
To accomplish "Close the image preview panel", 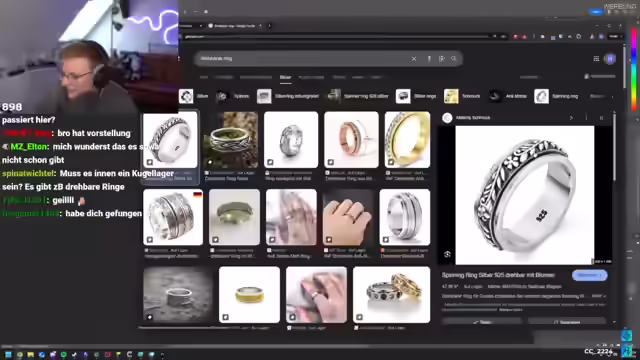I will point(601,118).
